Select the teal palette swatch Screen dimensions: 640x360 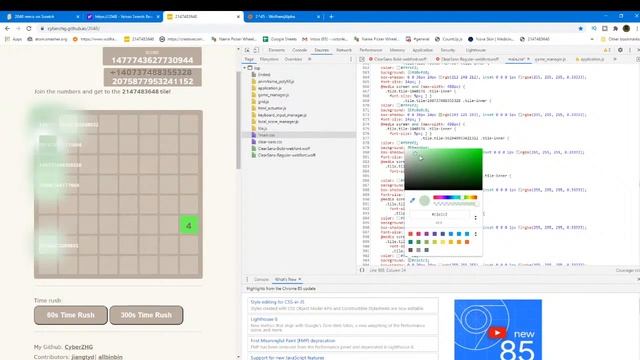(410, 242)
